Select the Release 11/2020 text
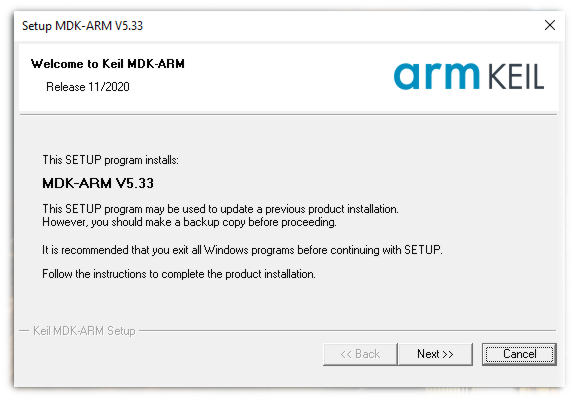The width and height of the screenshot is (574, 400). [x=88, y=87]
